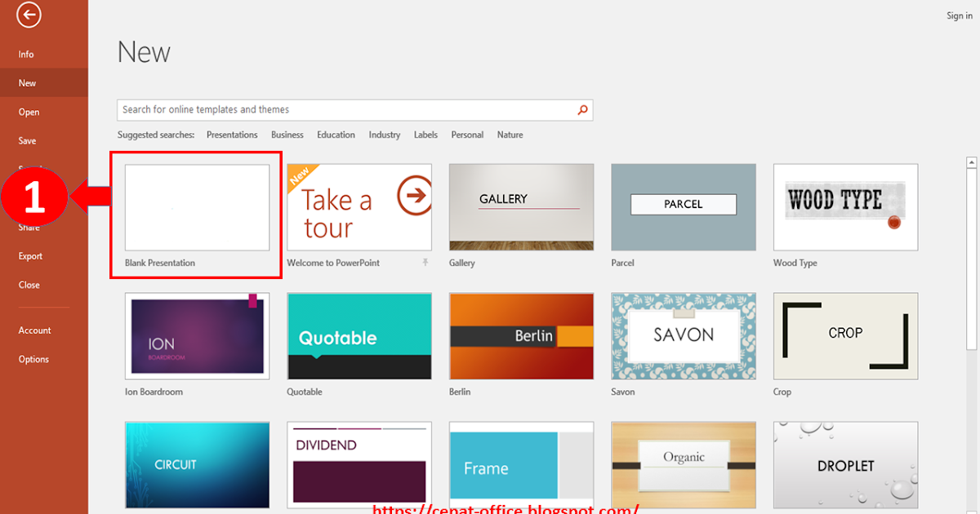Pick the Organic template
The image size is (980, 514).
click(684, 465)
